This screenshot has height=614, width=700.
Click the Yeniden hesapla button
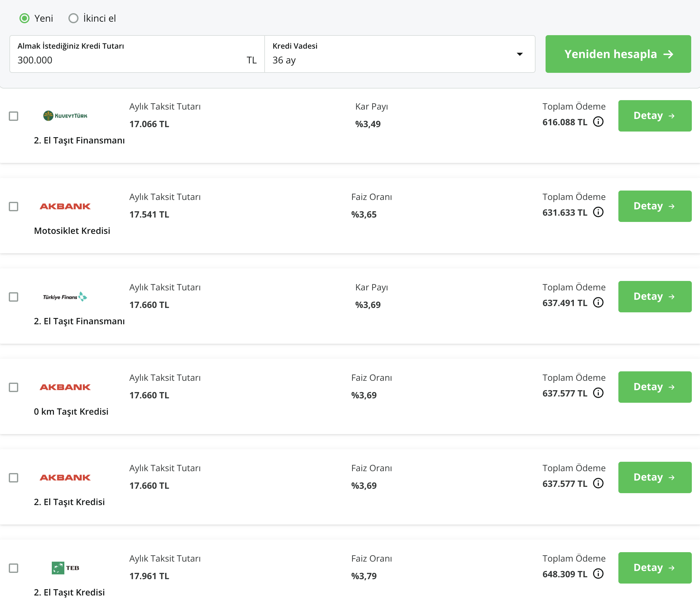[x=618, y=54]
